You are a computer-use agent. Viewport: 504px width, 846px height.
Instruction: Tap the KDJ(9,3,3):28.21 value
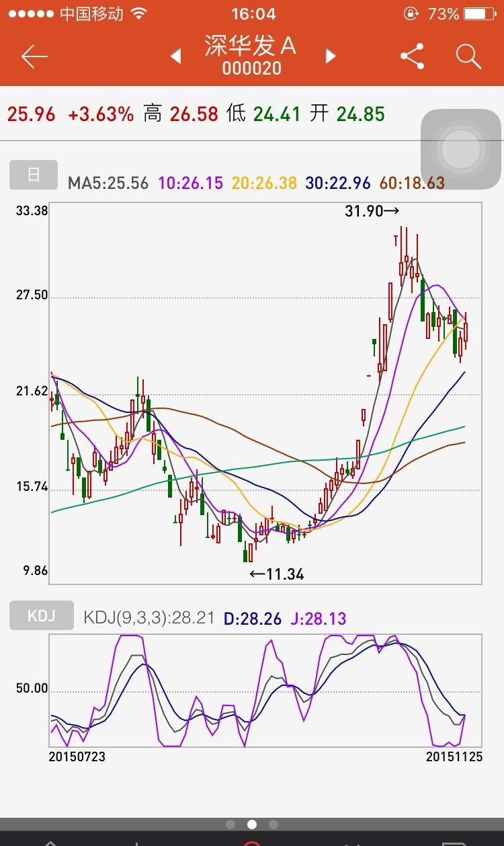coord(149,618)
